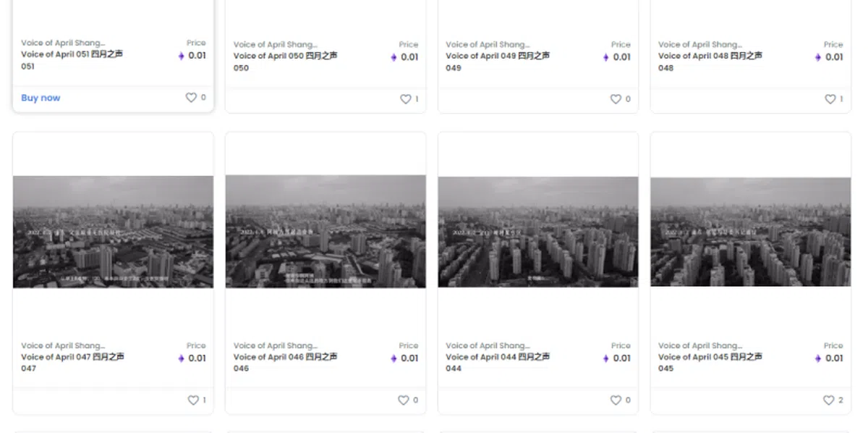
Task: Click heart icon on Voice of April 047
Action: coord(193,400)
